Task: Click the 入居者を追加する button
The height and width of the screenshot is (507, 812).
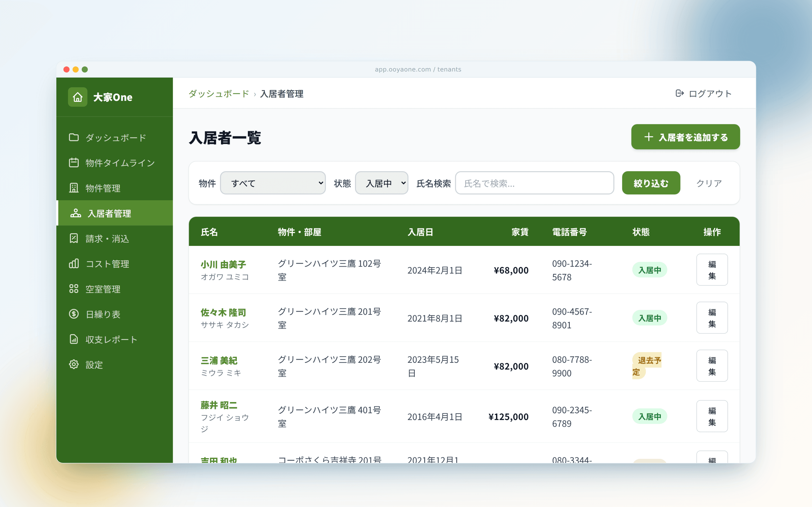Action: pos(685,137)
